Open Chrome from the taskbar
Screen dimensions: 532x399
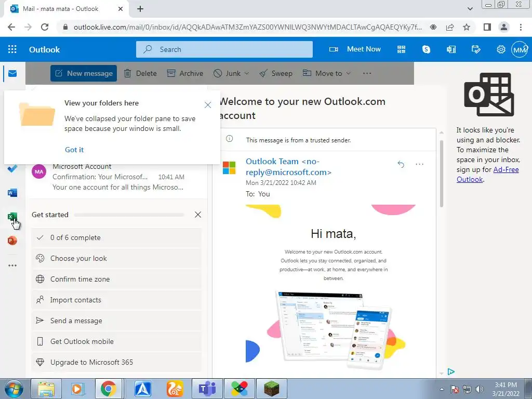coord(108,389)
